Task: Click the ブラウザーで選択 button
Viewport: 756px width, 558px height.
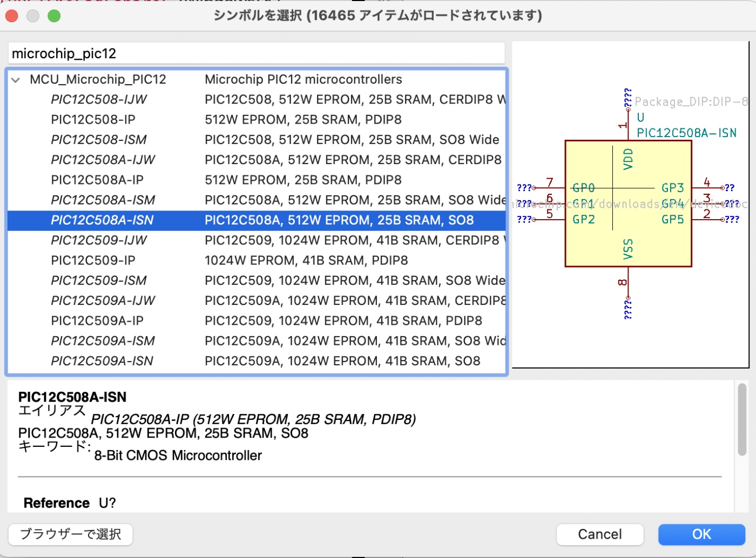Action: (70, 534)
